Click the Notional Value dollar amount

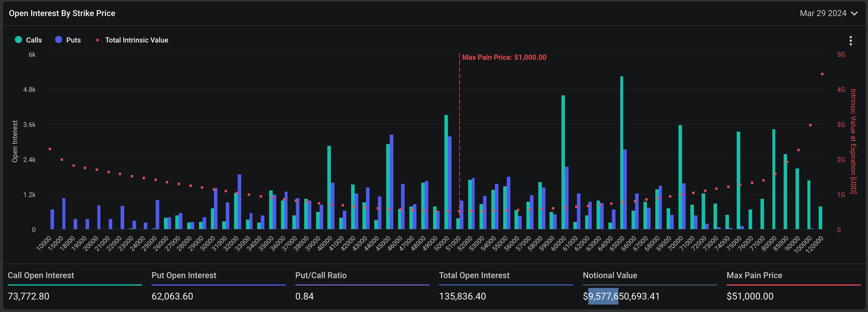pos(621,296)
